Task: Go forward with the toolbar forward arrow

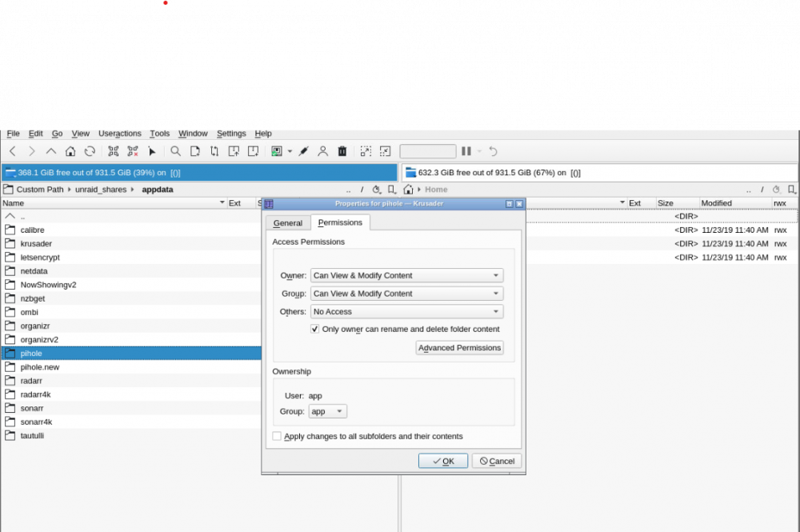Action: 32,151
